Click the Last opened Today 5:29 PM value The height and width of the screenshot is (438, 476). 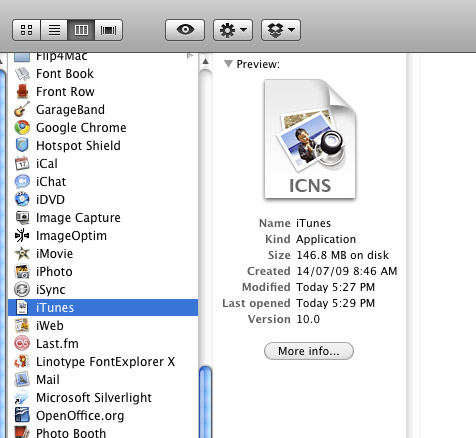point(336,303)
